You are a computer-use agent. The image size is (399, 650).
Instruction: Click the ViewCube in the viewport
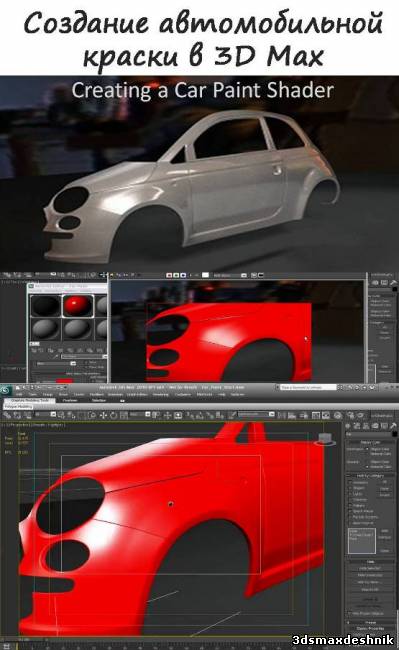point(325,439)
